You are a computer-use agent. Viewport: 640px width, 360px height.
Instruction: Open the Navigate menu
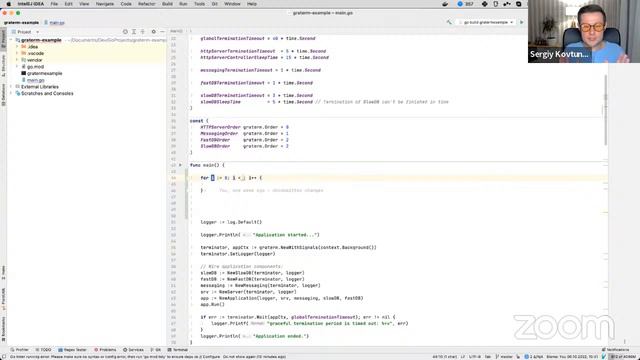click(x=104, y=4)
